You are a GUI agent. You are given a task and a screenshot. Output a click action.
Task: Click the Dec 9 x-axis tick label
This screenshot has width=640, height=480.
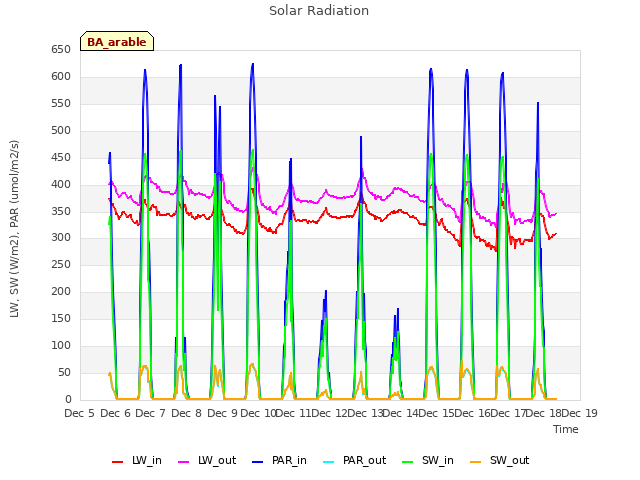click(222, 413)
